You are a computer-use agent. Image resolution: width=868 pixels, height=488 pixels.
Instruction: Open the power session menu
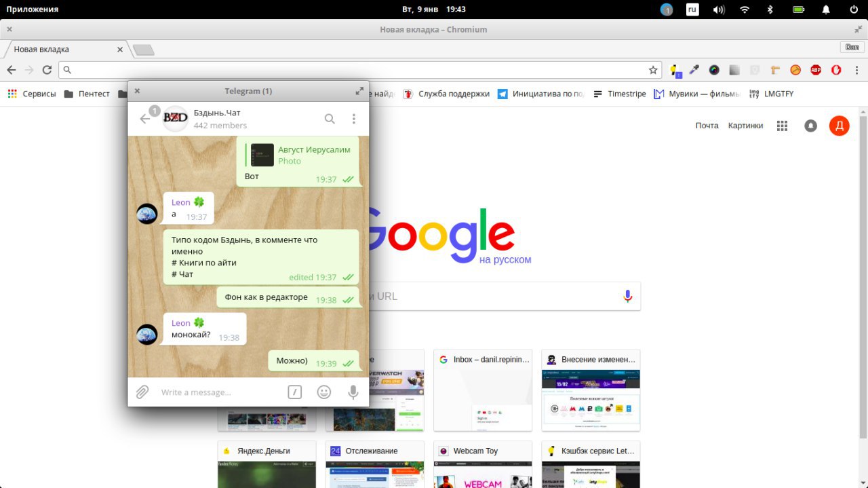tap(854, 10)
